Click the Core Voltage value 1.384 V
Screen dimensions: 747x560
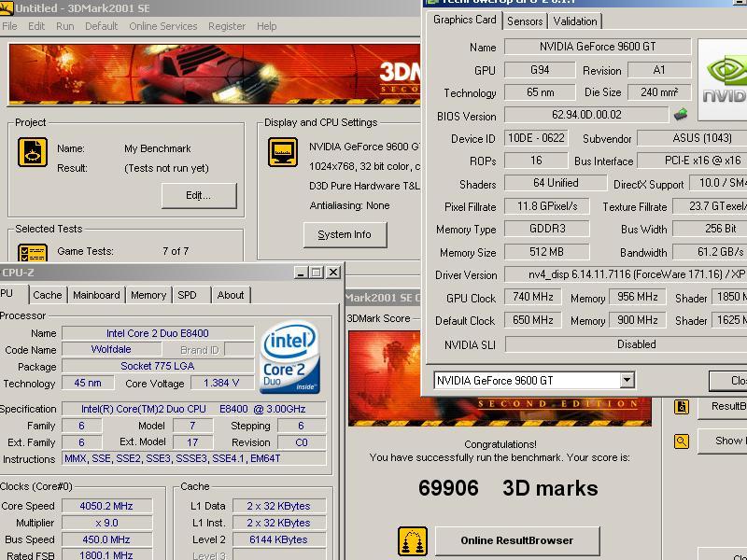coord(221,383)
